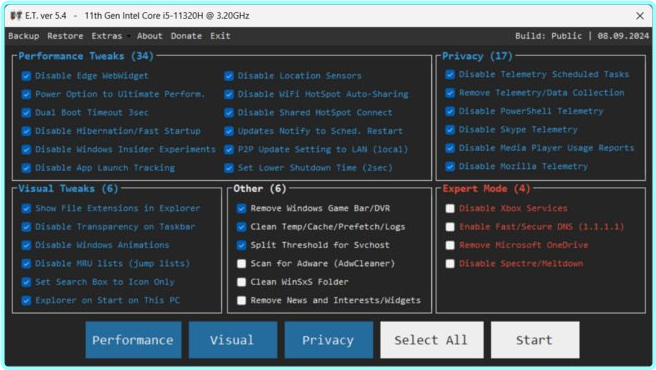Toggle Disable Transparency on Taskbar
656x370 pixels.
pos(26,227)
